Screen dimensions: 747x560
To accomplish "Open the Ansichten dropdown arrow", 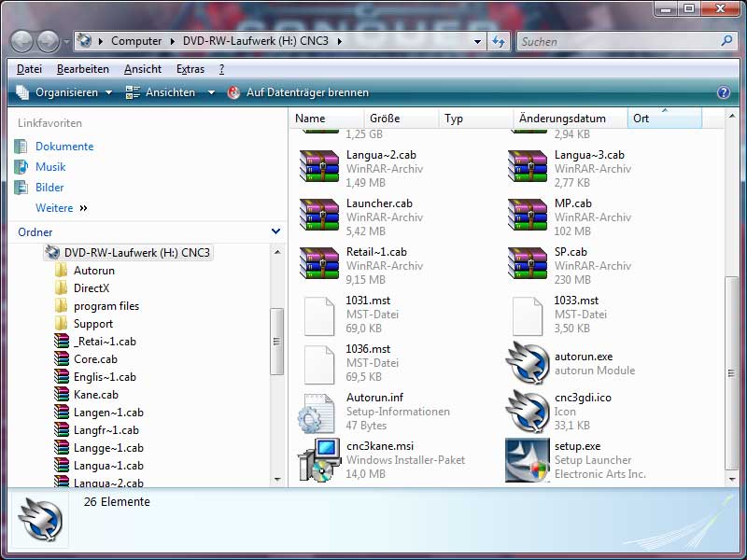I will 211,92.
